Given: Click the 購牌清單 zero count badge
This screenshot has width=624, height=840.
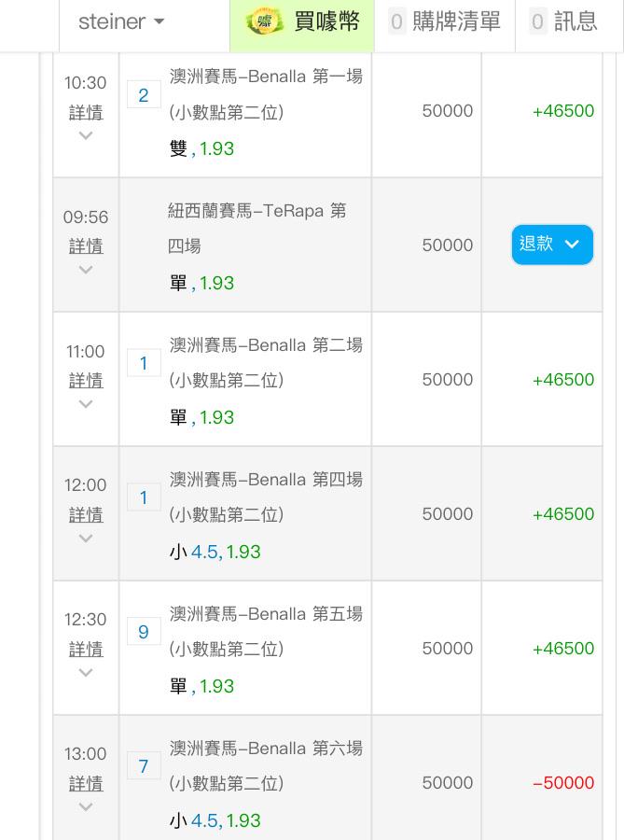Looking at the screenshot, I should click(396, 22).
